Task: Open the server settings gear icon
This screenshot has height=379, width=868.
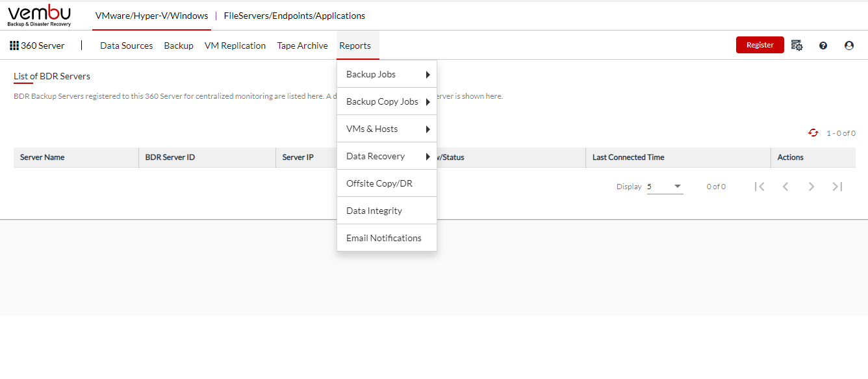Action: coord(797,46)
